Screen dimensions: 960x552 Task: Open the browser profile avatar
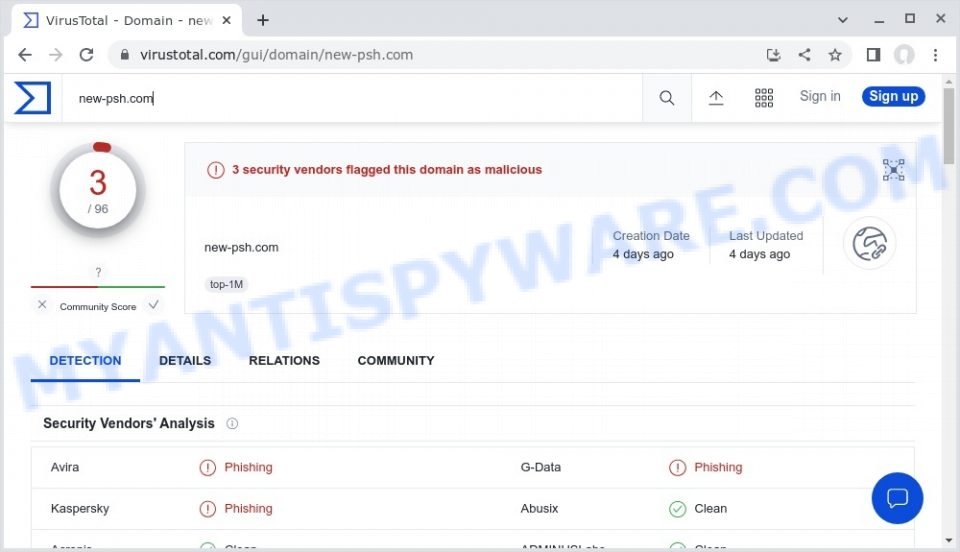904,55
